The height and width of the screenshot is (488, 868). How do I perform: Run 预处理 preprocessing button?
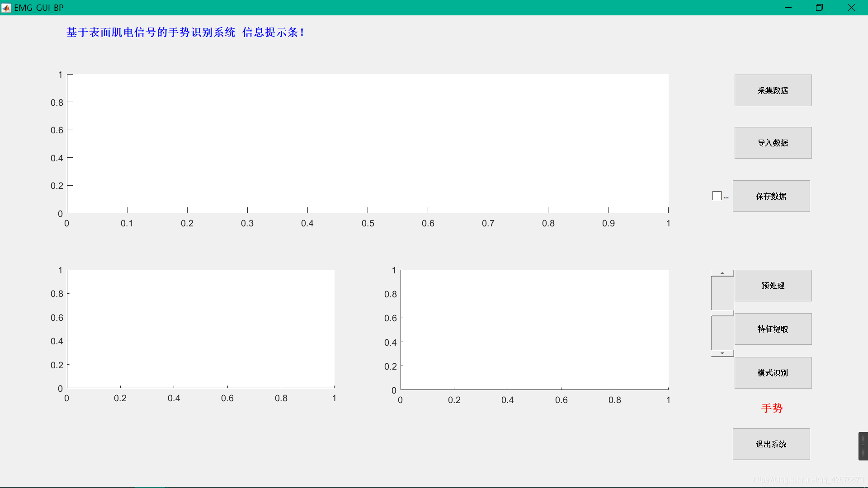pyautogui.click(x=773, y=286)
